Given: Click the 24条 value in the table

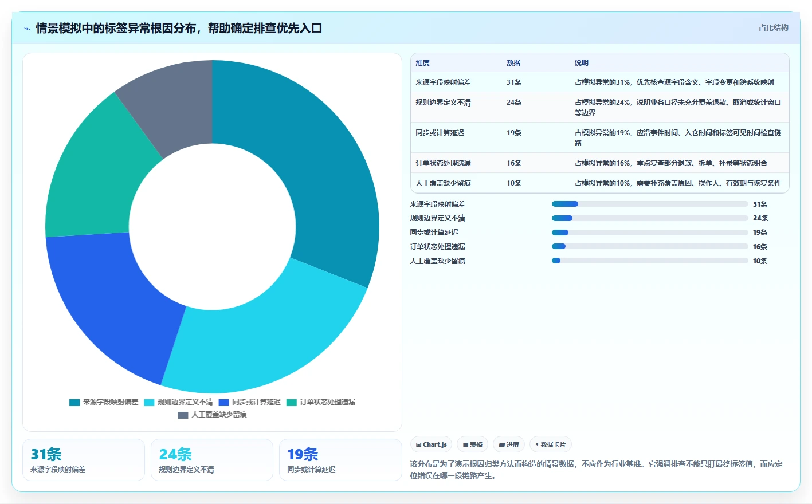Looking at the screenshot, I should (514, 103).
